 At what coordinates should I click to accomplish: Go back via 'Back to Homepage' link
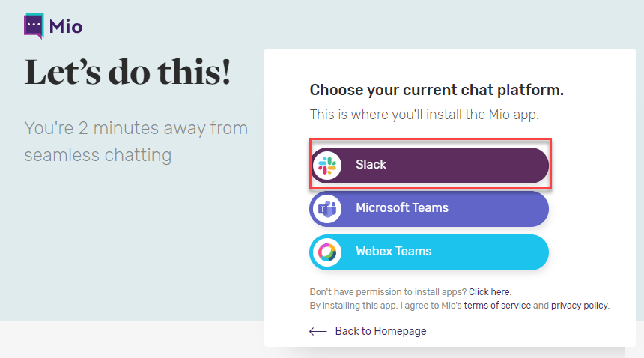[x=380, y=331]
